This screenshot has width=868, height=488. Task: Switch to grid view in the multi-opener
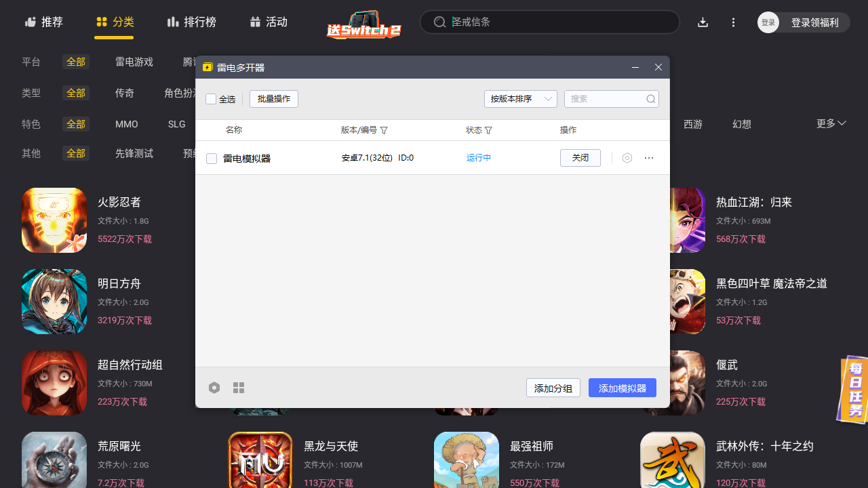tap(238, 387)
